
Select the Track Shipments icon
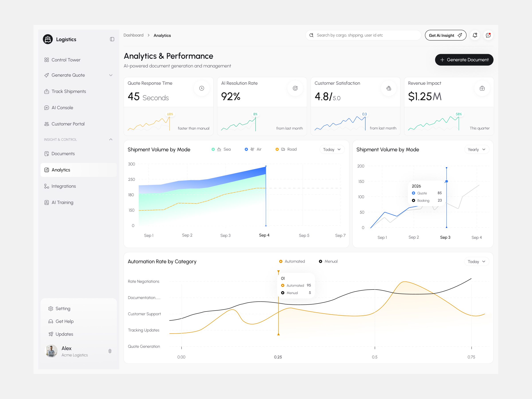[47, 91]
